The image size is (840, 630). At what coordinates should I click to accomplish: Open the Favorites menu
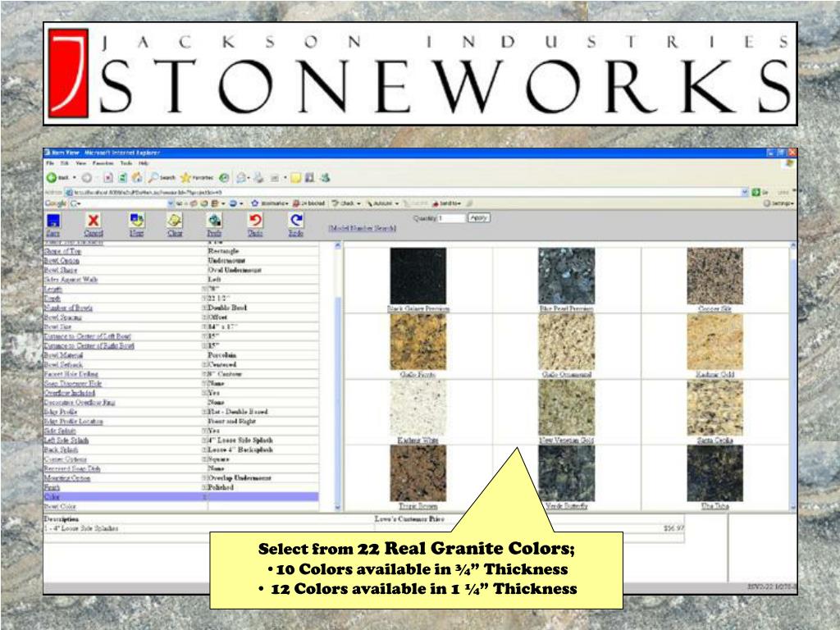103,163
